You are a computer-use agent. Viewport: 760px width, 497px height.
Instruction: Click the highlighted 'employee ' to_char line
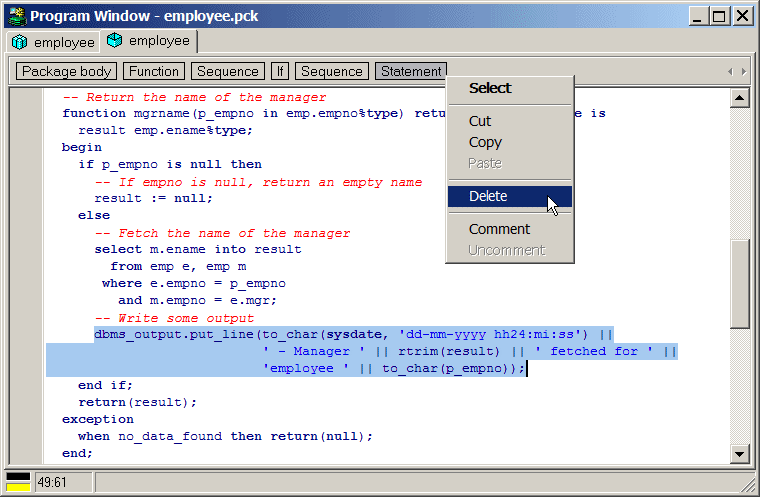(395, 369)
